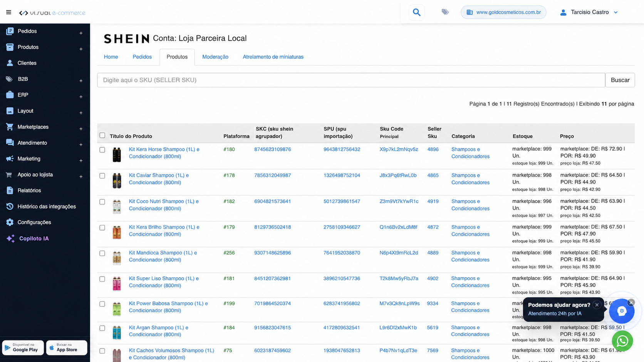The width and height of the screenshot is (644, 362).
Task: Click the Clientes person icon
Action: tap(10, 63)
